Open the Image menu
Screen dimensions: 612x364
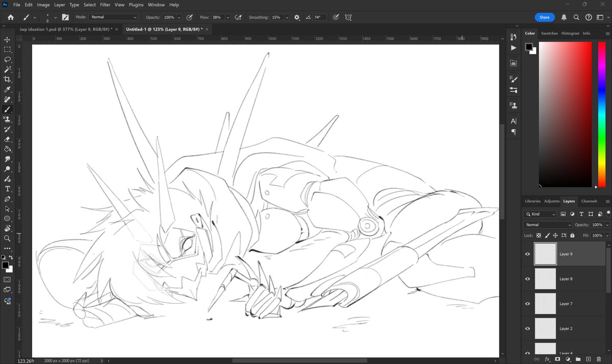(x=43, y=5)
